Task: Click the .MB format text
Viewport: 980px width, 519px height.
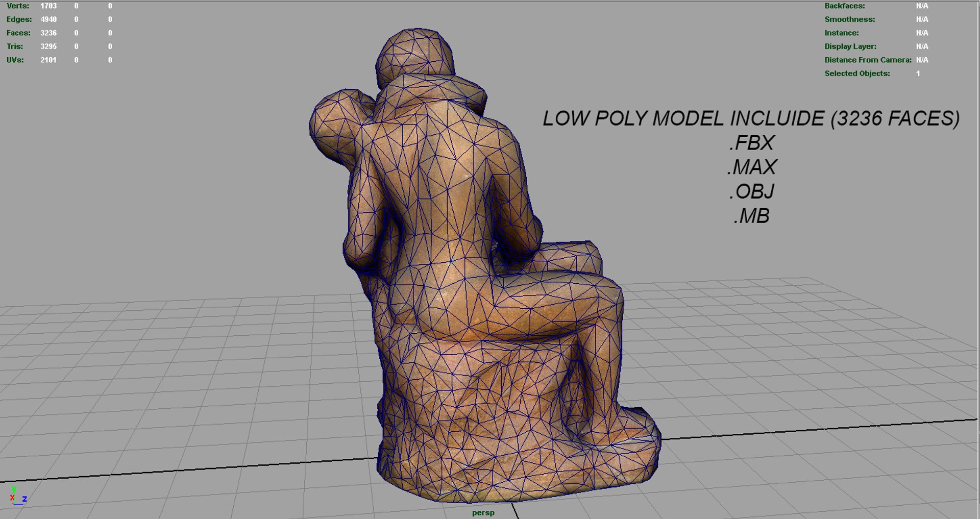Action: pyautogui.click(x=751, y=216)
